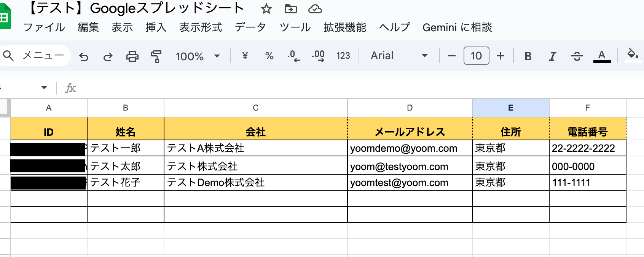Undo the last action
The height and width of the screenshot is (257, 644).
tap(84, 56)
